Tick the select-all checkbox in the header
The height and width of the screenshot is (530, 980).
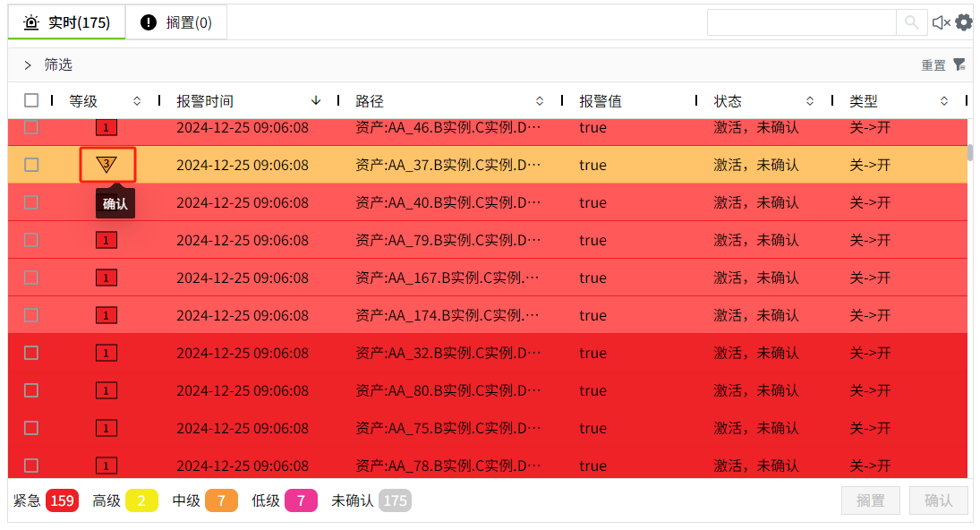click(31, 100)
